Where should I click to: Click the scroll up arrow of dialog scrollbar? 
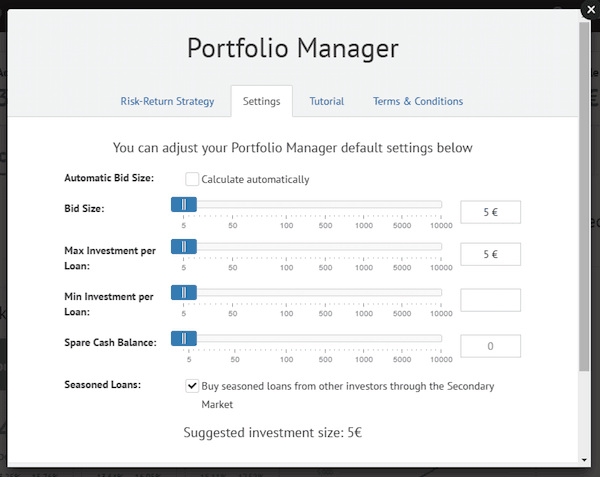tap(584, 24)
